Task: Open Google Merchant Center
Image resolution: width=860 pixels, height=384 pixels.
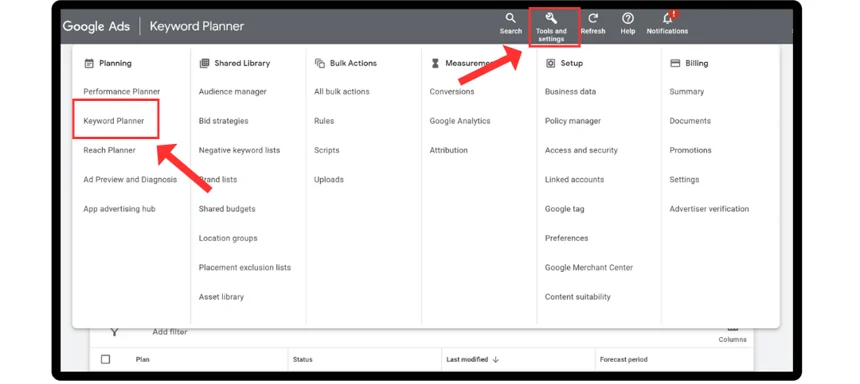Action: pos(589,268)
